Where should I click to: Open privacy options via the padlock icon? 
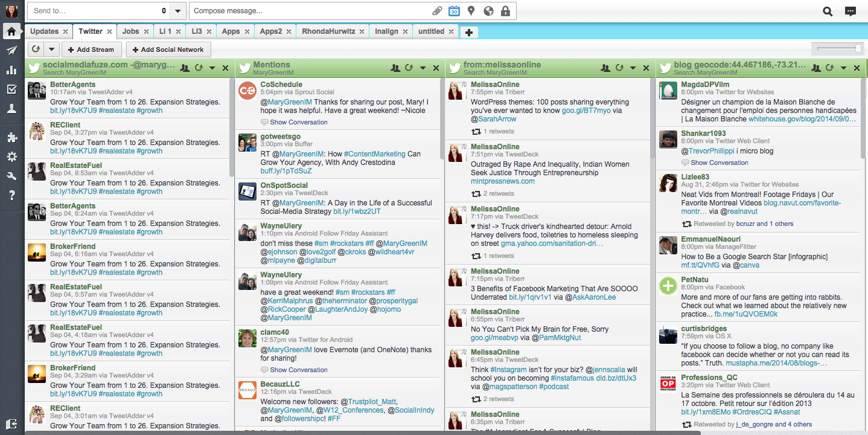pyautogui.click(x=505, y=10)
